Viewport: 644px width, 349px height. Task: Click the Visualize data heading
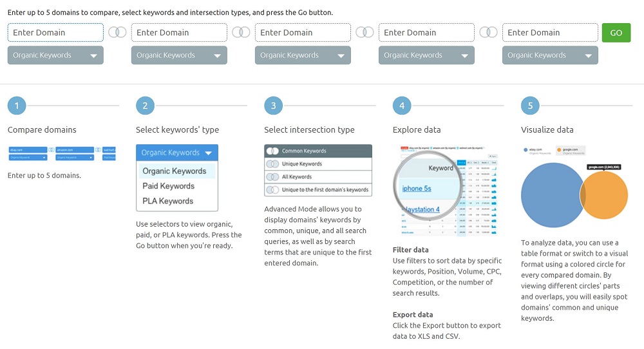click(547, 129)
